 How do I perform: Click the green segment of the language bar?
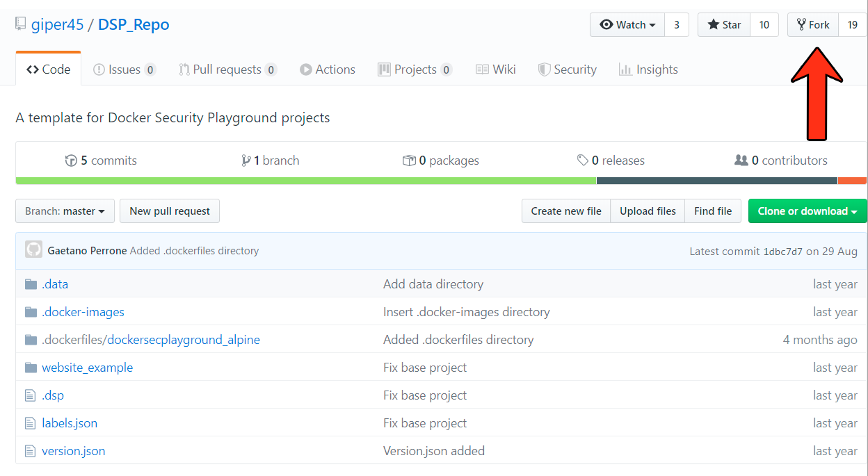(306, 181)
